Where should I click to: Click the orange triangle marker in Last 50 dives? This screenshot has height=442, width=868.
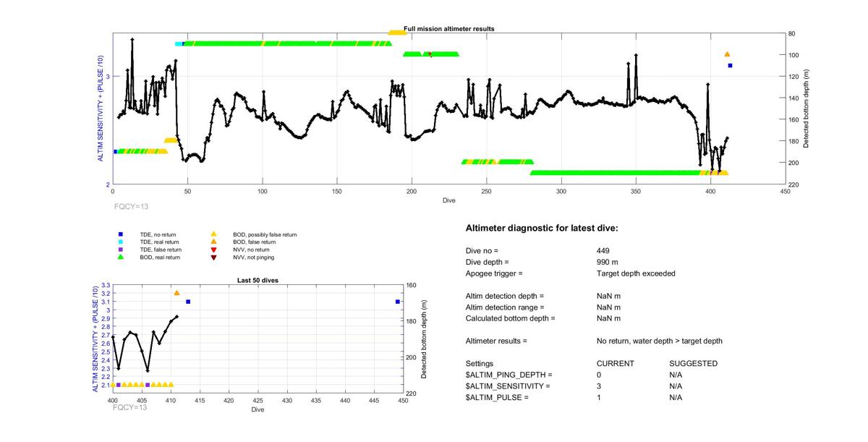pyautogui.click(x=176, y=293)
